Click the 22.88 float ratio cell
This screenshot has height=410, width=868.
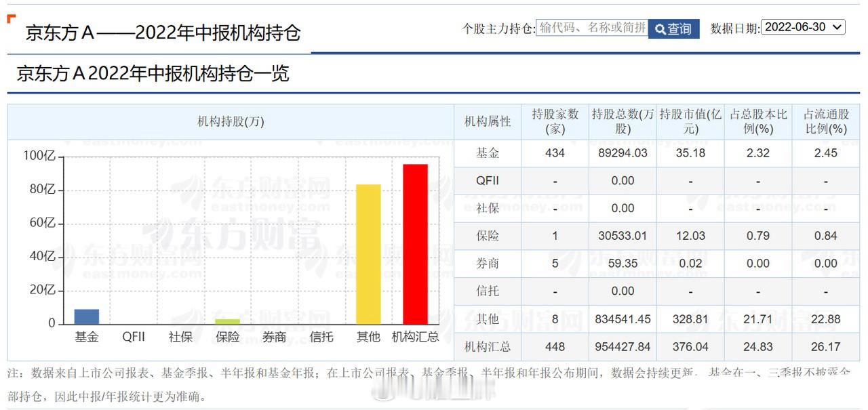[x=826, y=319]
